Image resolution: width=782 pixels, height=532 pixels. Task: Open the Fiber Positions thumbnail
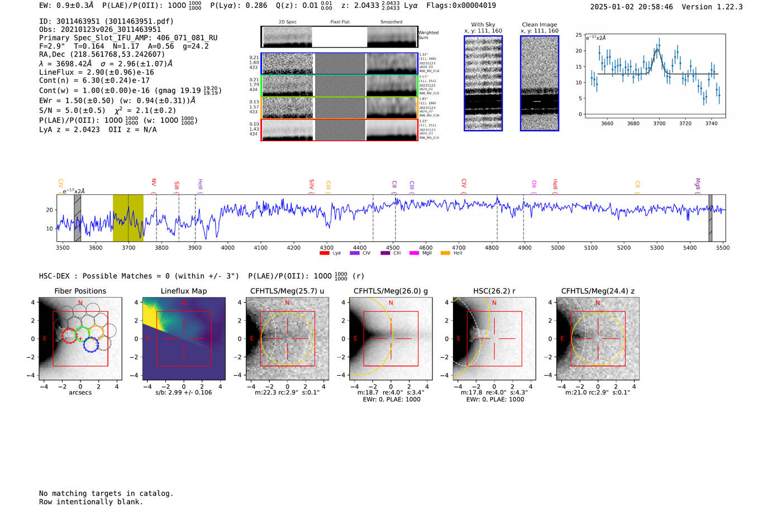[x=80, y=339]
